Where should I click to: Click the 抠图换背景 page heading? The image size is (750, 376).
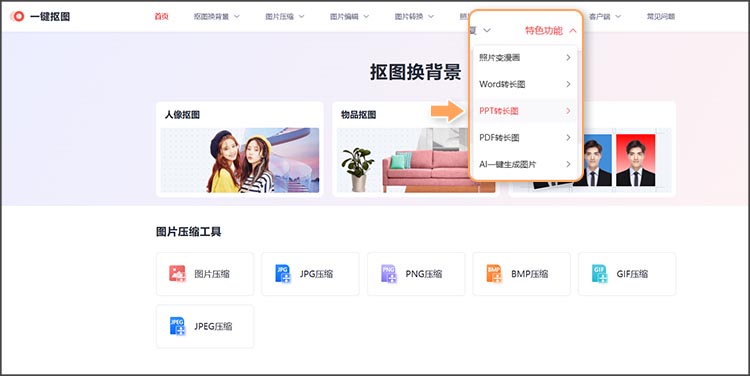pos(415,72)
